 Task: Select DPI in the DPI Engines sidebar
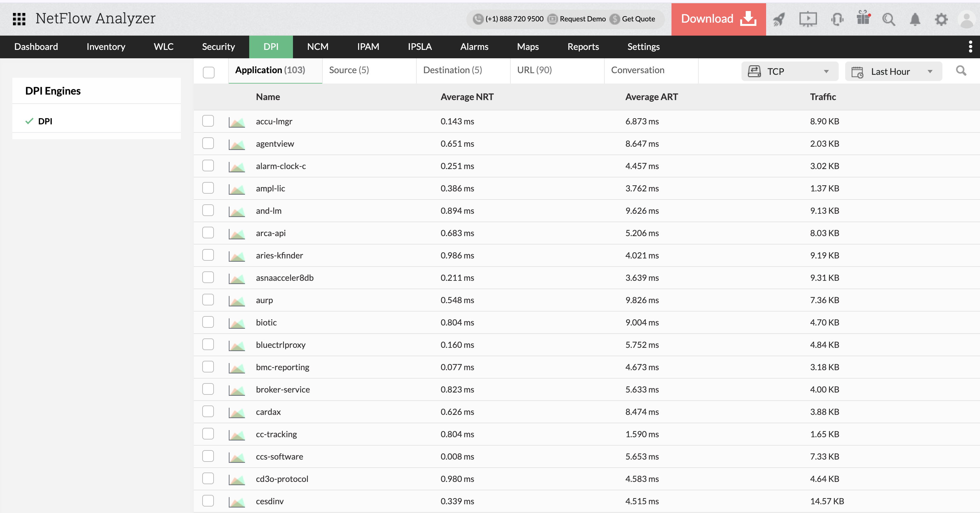[x=45, y=121]
